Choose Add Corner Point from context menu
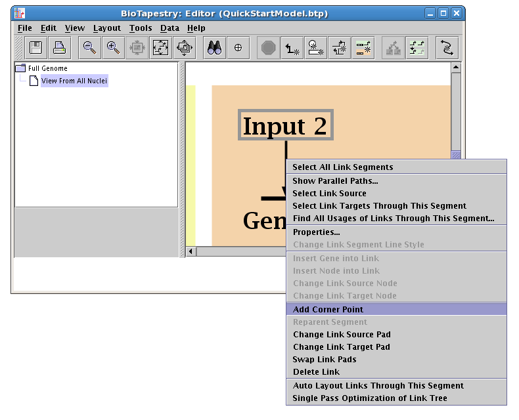Image resolution: width=519 pixels, height=420 pixels. [328, 309]
